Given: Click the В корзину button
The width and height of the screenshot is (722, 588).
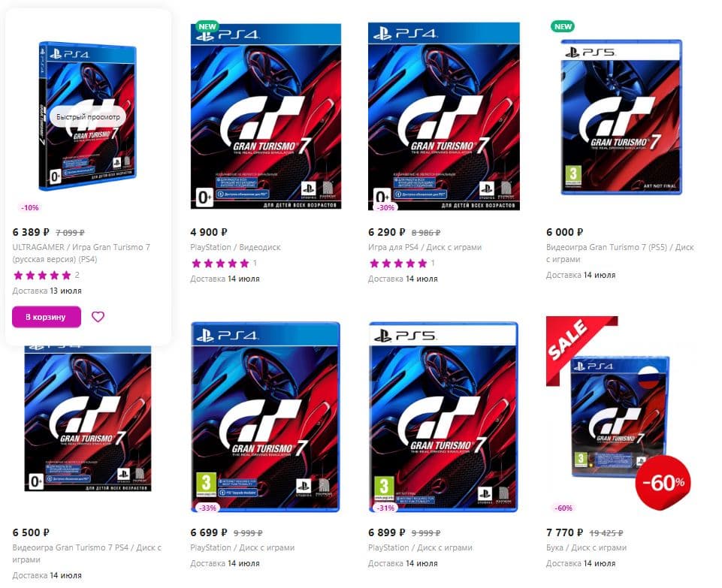Looking at the screenshot, I should point(47,317).
